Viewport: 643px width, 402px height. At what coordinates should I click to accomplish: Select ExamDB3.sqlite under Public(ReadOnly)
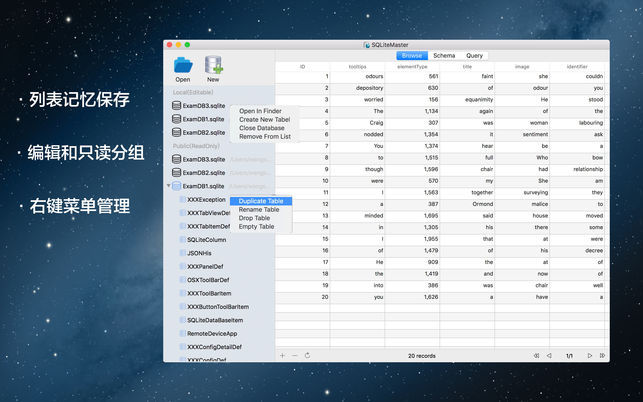coord(204,159)
